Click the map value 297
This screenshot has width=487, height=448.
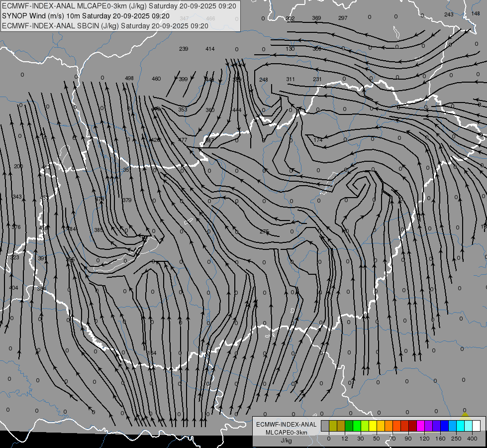(x=343, y=18)
